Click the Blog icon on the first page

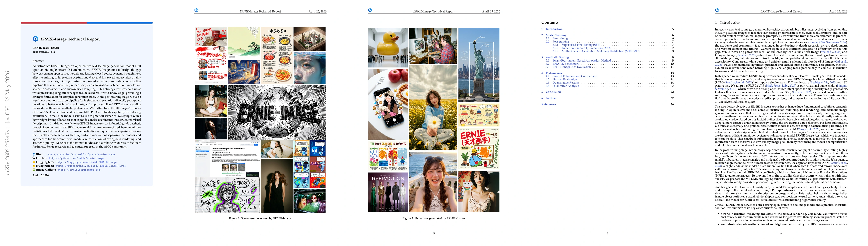click(34, 154)
